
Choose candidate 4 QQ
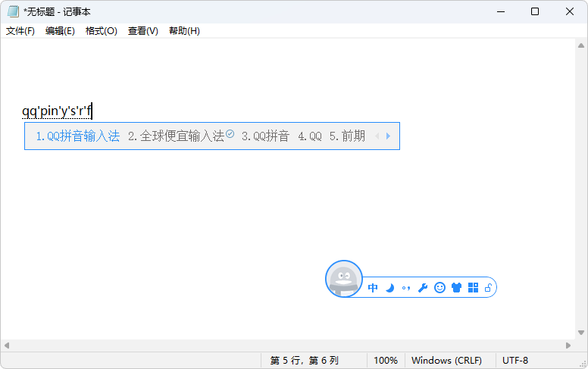[310, 136]
